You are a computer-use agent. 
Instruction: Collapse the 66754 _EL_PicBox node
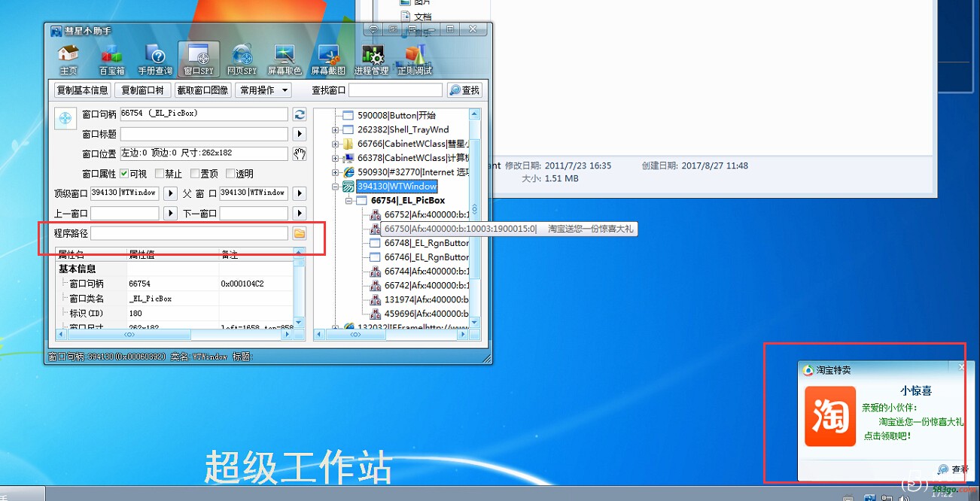coord(349,201)
